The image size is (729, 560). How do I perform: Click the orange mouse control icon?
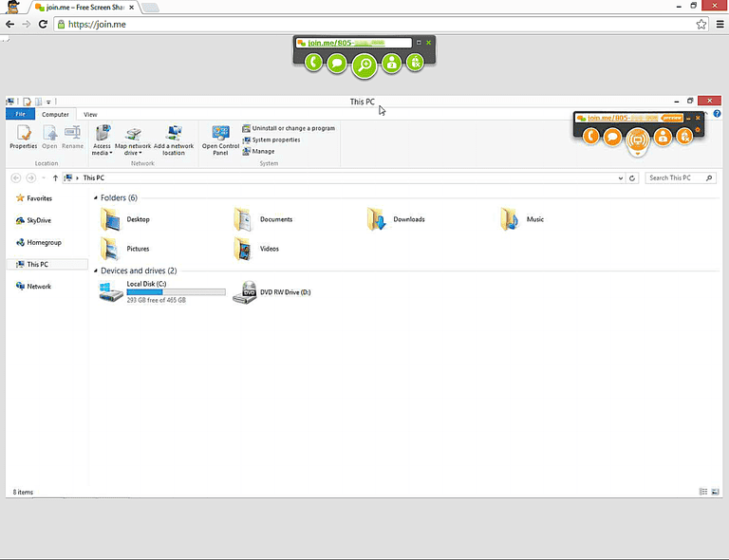coord(684,137)
